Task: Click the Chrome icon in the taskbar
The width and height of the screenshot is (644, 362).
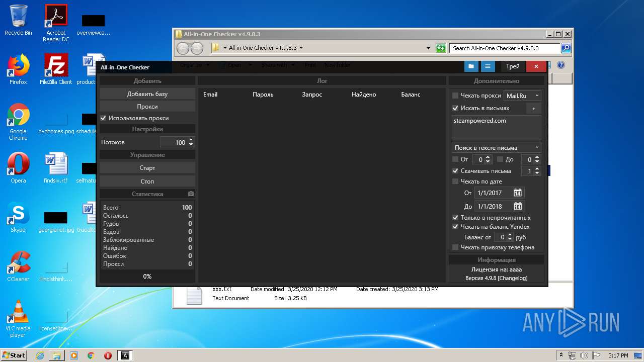Action: 91,355
